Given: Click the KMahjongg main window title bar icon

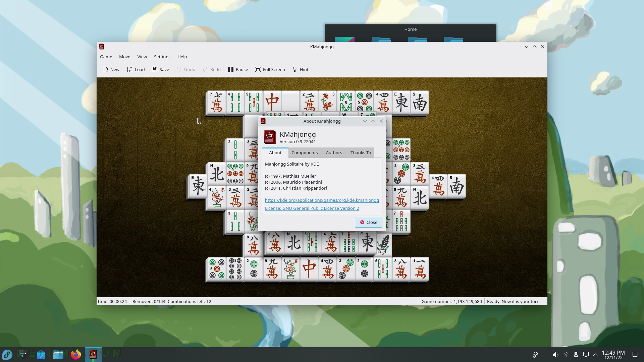Looking at the screenshot, I should click(x=101, y=47).
